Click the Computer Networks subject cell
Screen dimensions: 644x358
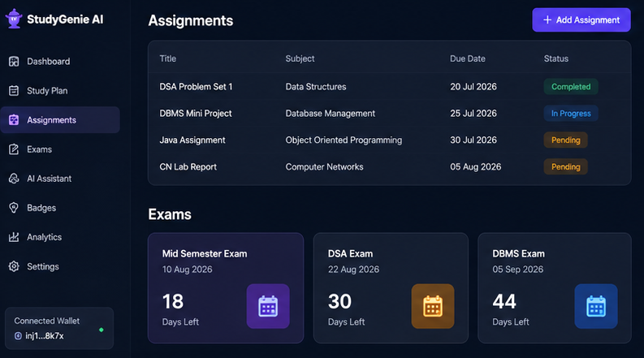coord(325,166)
